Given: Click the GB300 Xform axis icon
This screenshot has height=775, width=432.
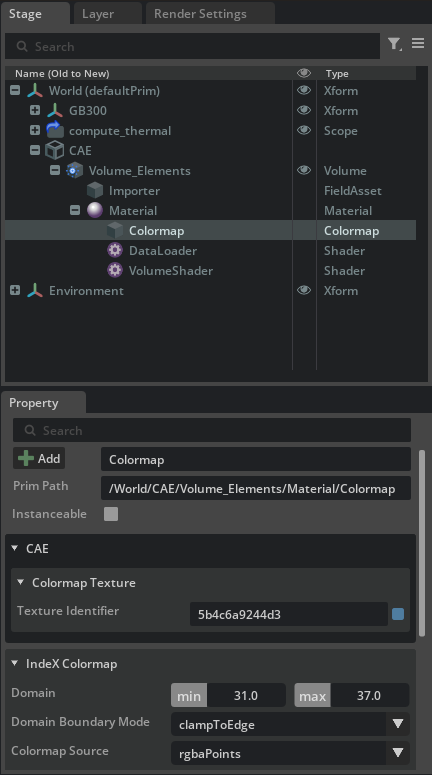Looking at the screenshot, I should click(55, 111).
